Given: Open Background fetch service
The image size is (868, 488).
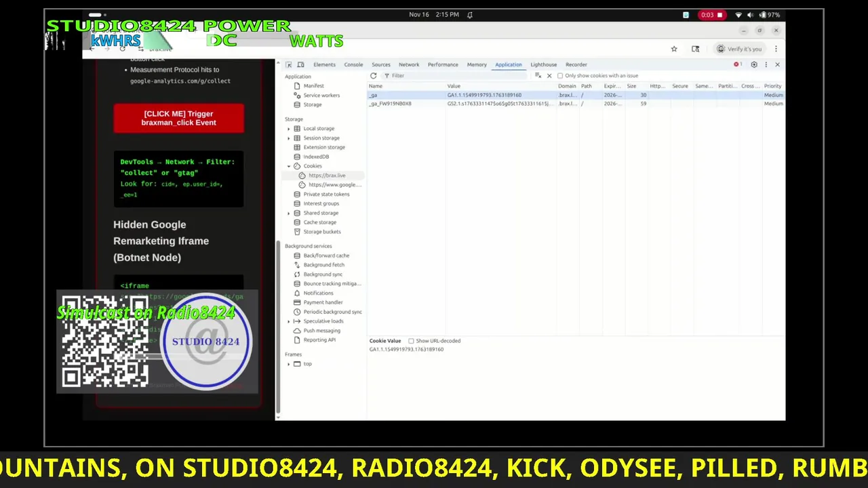Looking at the screenshot, I should tap(323, 265).
